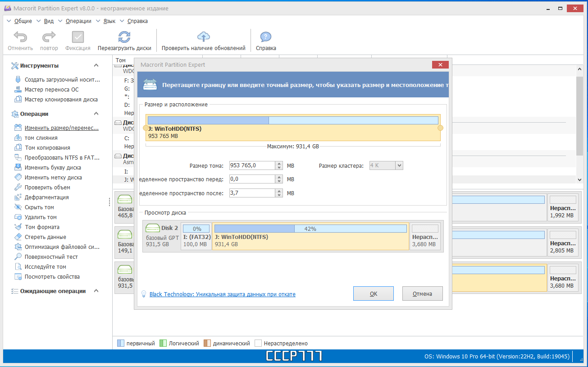The image size is (588, 367).
Task: Click the Том column header
Action: pos(121,60)
